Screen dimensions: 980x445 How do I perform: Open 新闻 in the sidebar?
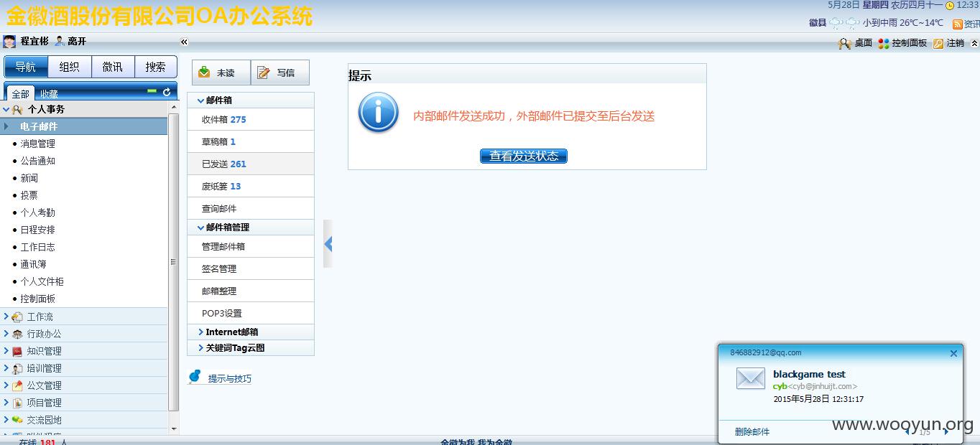click(29, 178)
